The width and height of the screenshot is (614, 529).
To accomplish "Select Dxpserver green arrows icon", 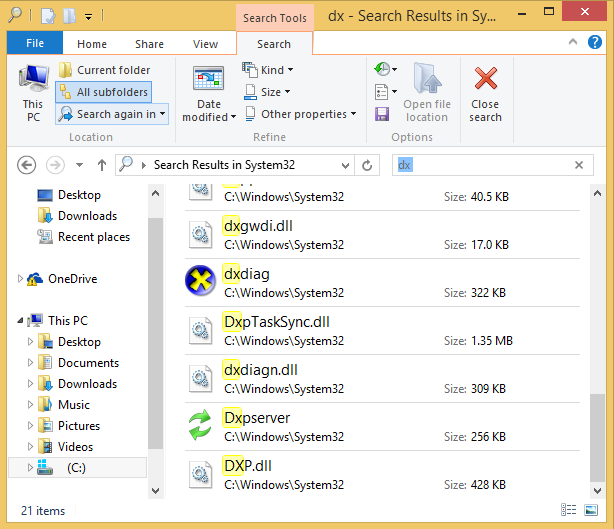I will [x=200, y=425].
